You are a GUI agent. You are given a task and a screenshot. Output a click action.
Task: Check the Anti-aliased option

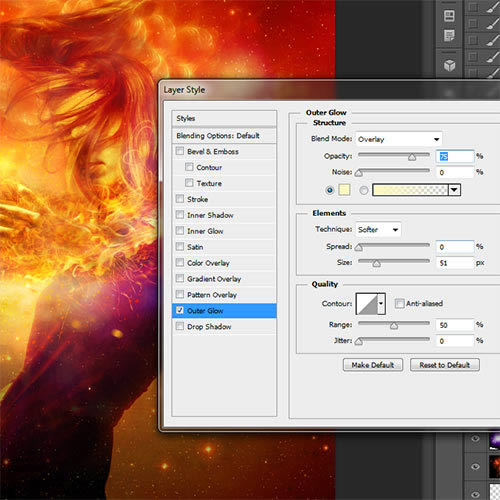[399, 303]
